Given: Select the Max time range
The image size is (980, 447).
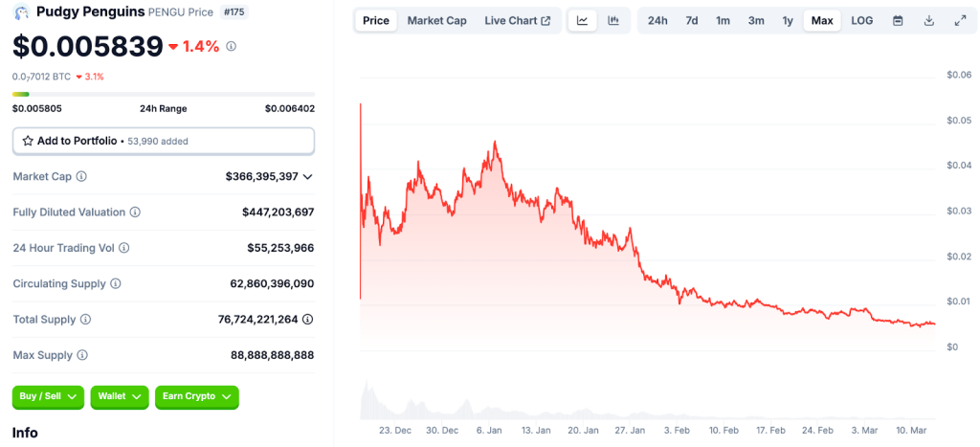Looking at the screenshot, I should point(822,20).
